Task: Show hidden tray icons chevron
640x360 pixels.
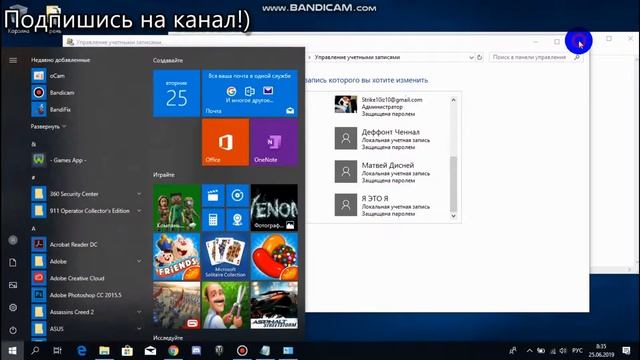Action: point(529,351)
